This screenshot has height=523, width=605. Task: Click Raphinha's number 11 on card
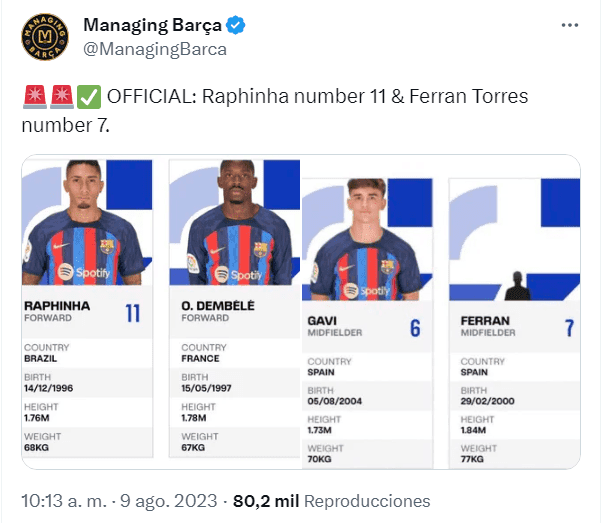point(133,313)
